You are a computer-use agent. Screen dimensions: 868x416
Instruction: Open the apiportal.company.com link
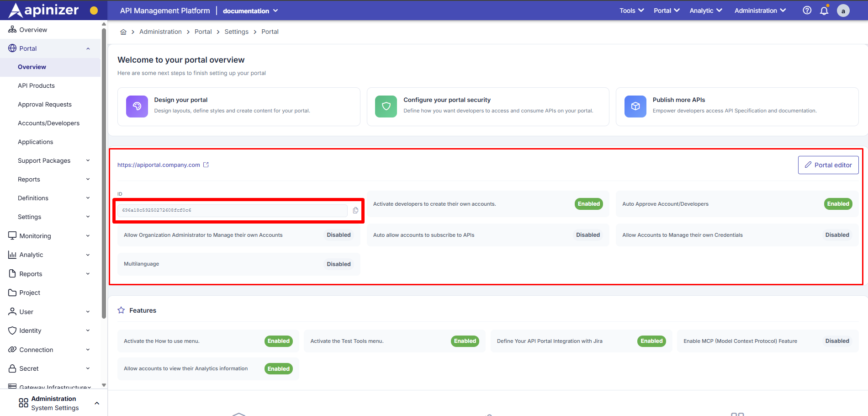coord(159,165)
